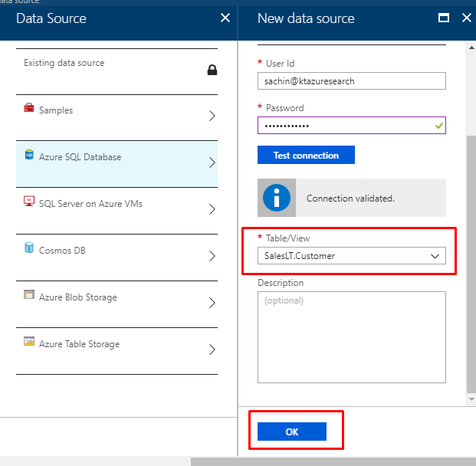The image size is (476, 466).
Task: Choose Azure Table Storage data source
Action: [x=117, y=351]
